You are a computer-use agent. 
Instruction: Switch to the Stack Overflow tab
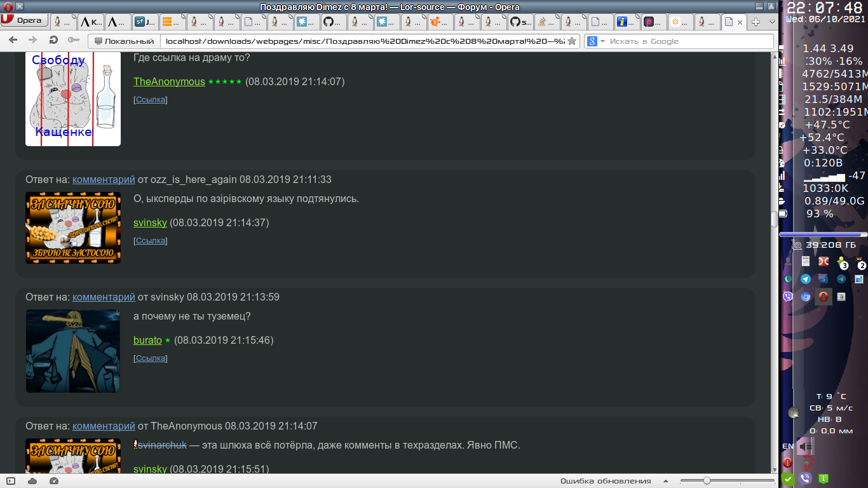[548, 22]
